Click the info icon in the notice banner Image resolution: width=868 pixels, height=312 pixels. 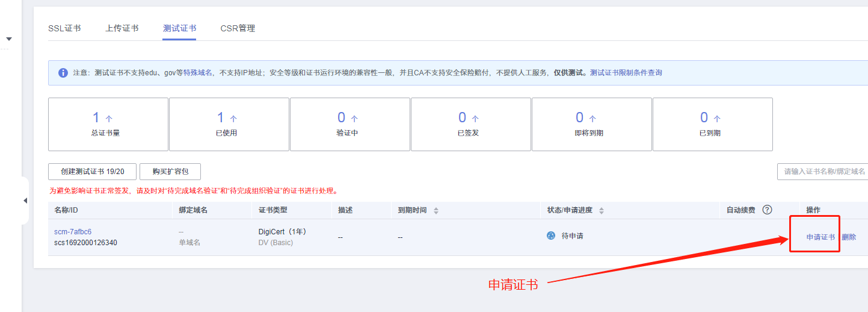[63, 73]
